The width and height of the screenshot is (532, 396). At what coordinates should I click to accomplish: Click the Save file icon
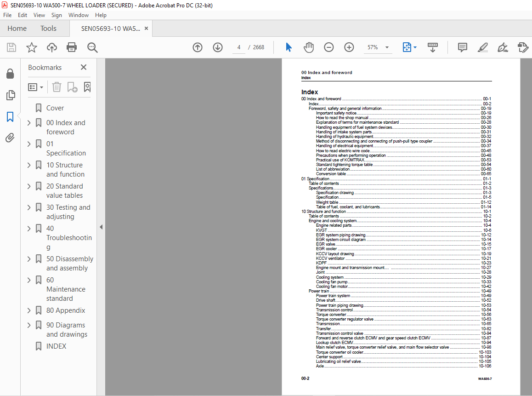[11, 47]
